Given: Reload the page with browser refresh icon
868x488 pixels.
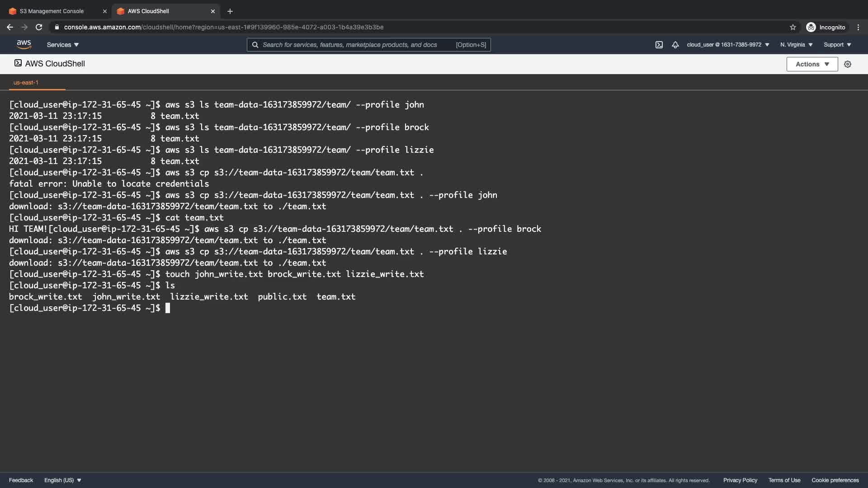Looking at the screenshot, I should pyautogui.click(x=39, y=27).
